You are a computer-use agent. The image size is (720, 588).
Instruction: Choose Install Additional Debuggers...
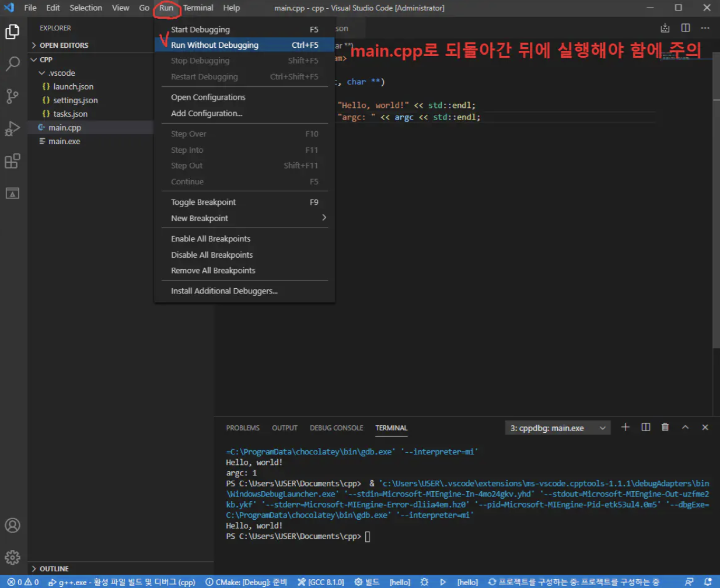(x=244, y=290)
